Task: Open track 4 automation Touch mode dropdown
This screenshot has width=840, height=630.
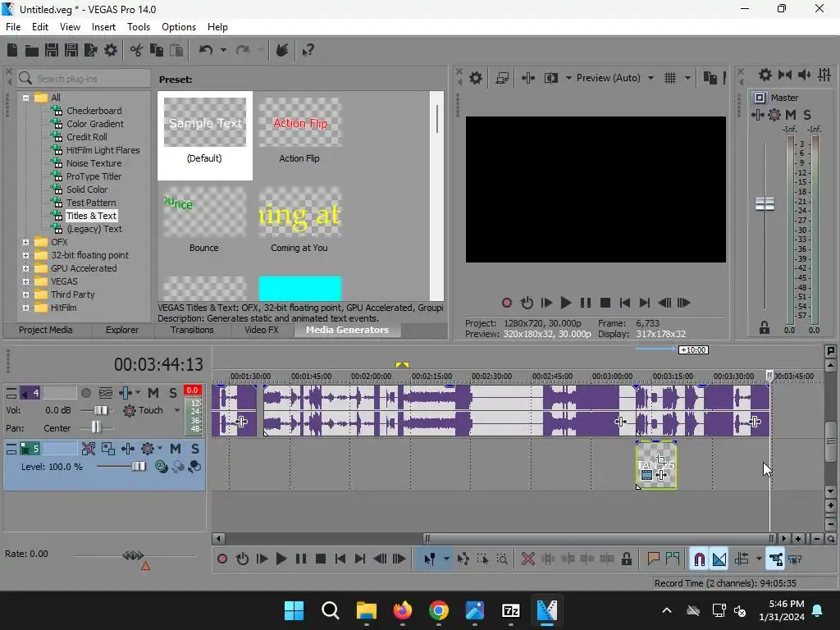Action: point(177,410)
